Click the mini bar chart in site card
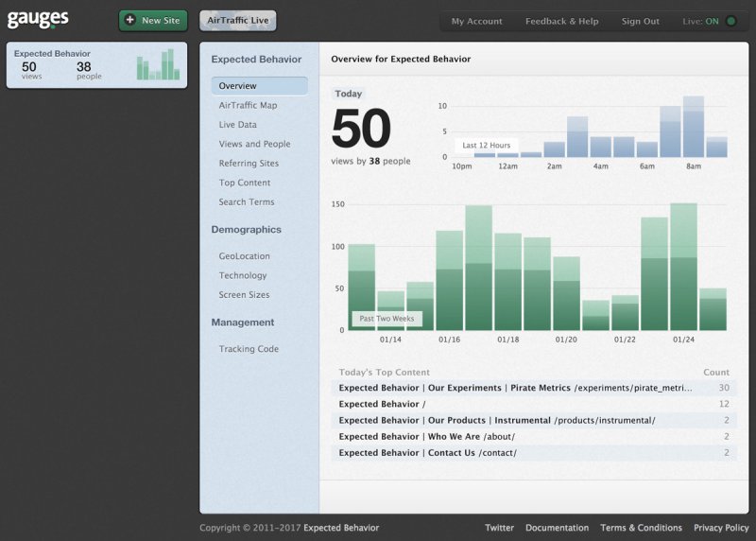 pos(158,64)
